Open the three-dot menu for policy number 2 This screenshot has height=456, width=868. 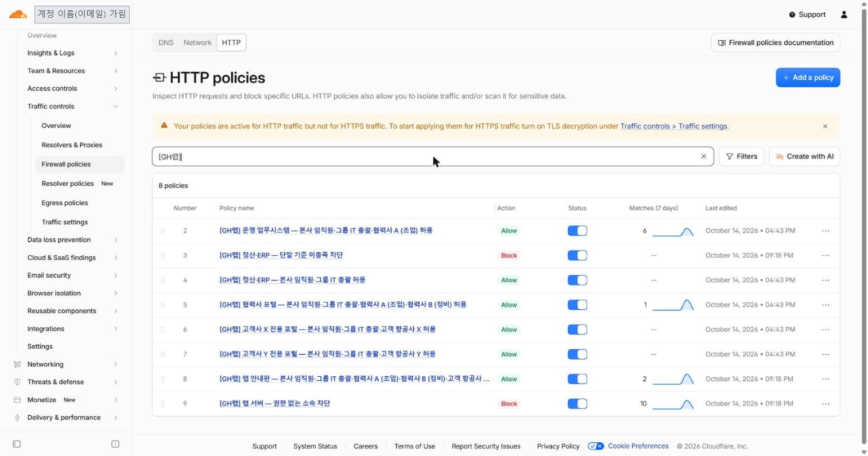point(826,231)
